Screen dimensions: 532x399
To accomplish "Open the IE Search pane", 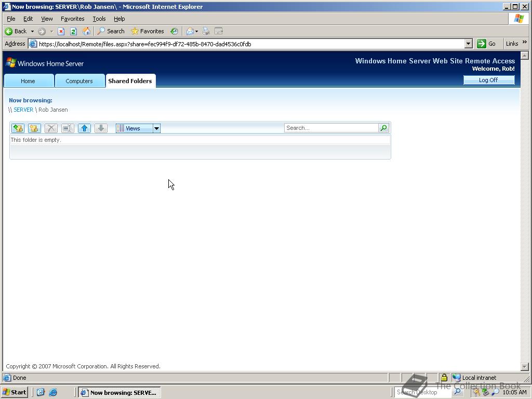I will click(x=111, y=31).
